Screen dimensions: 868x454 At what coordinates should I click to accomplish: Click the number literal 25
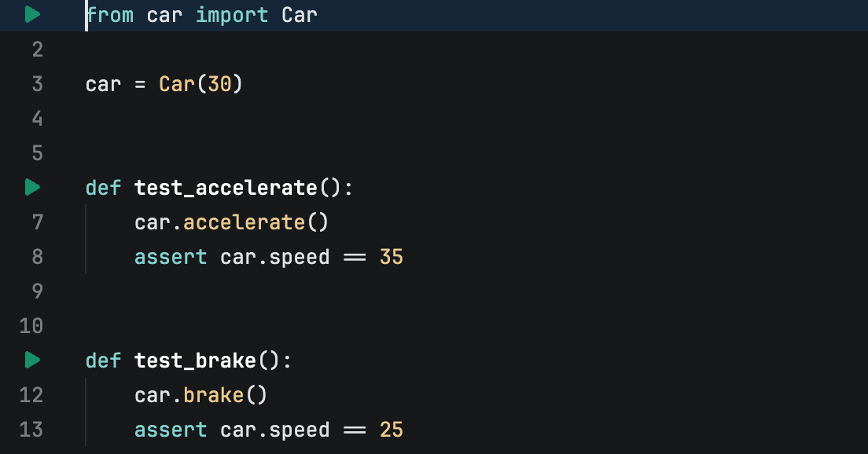coord(391,429)
